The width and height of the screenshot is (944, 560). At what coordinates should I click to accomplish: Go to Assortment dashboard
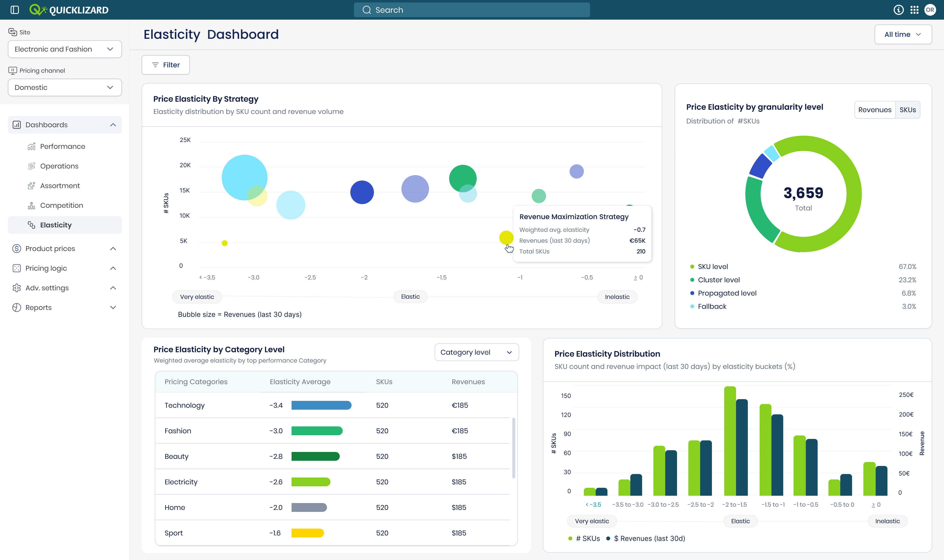click(60, 186)
